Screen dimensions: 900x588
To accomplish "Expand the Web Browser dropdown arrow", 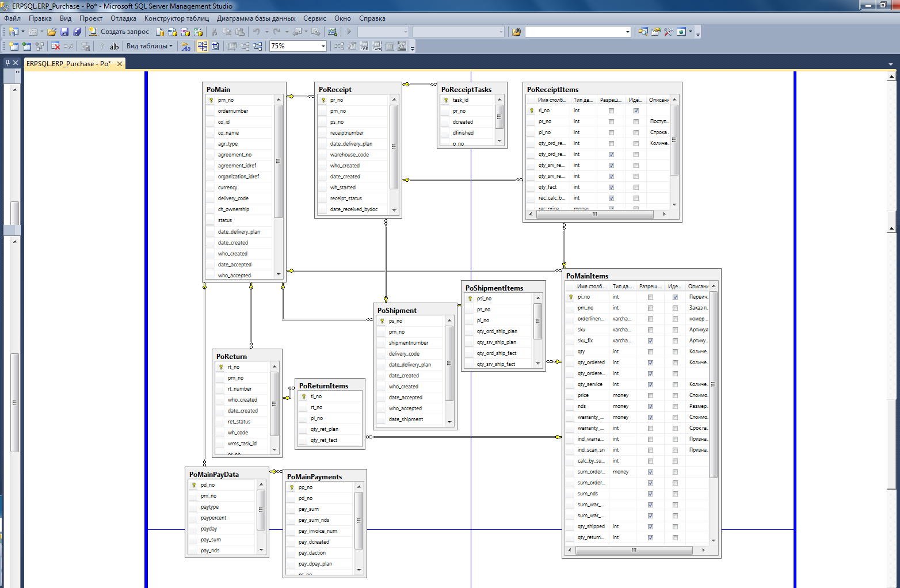I will [x=691, y=32].
